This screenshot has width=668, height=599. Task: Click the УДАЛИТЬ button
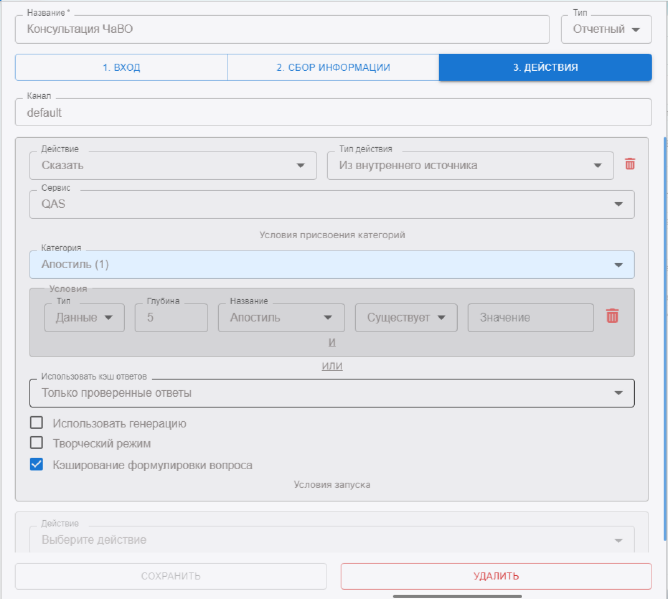496,576
